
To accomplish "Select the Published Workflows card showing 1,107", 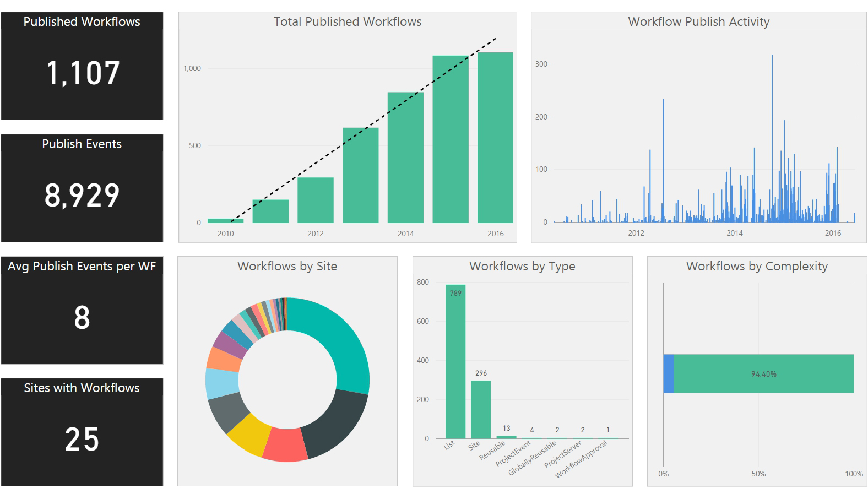I will tap(82, 66).
